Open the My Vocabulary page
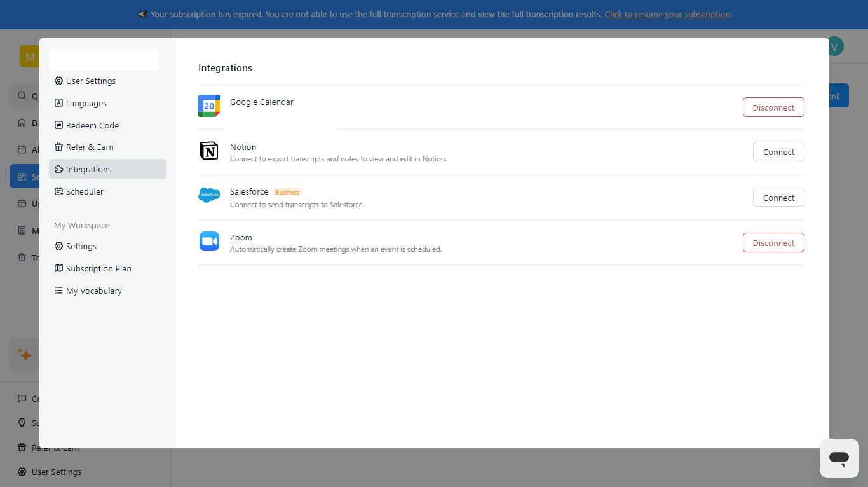868x487 pixels. pyautogui.click(x=107, y=291)
